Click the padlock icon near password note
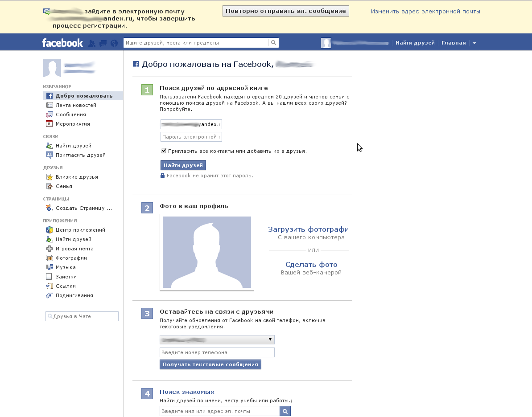The image size is (532, 417). coord(162,175)
